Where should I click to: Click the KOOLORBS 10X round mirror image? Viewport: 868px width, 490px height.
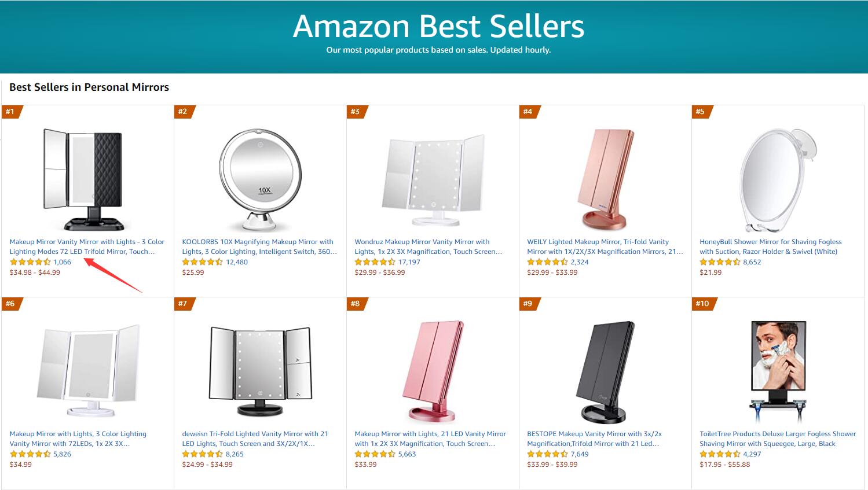[260, 179]
